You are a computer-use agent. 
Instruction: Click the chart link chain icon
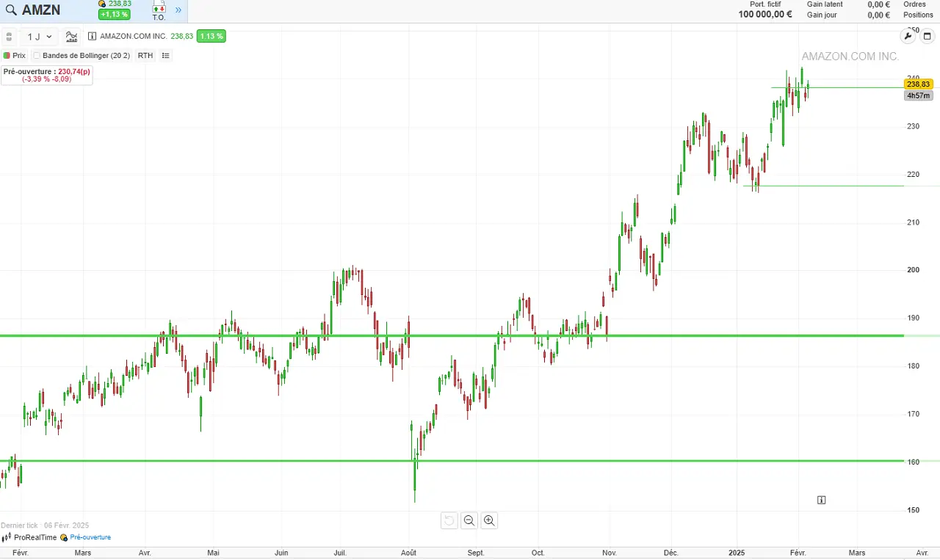coord(9,36)
